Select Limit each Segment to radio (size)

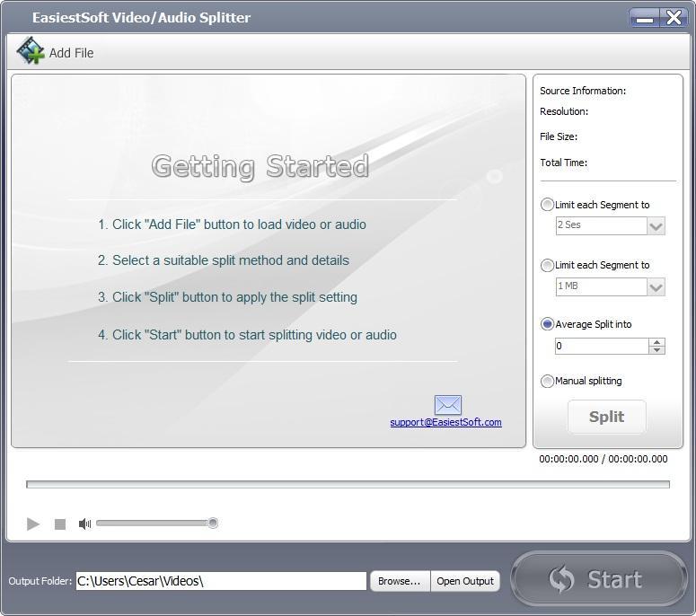pos(547,265)
